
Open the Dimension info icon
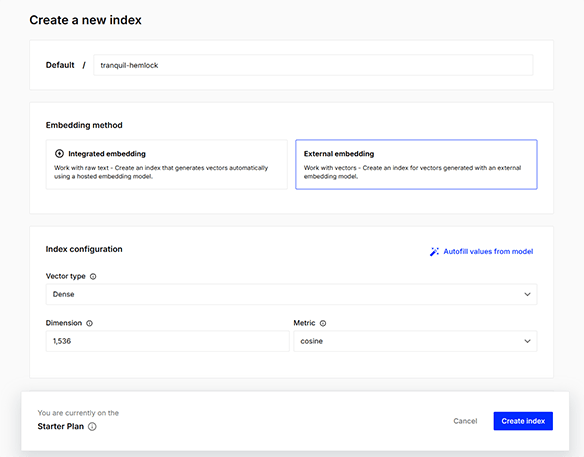(89, 323)
